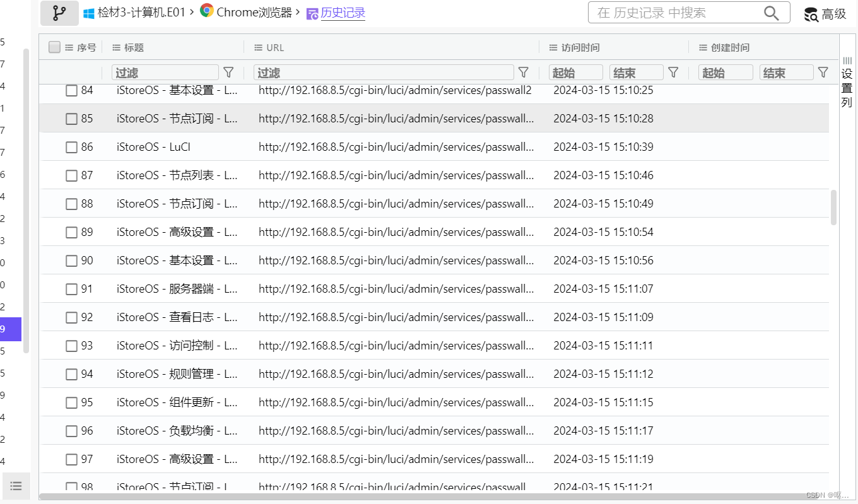Viewport: 858px width, 504px height.
Task: Check the box for row 97
Action: click(x=71, y=459)
